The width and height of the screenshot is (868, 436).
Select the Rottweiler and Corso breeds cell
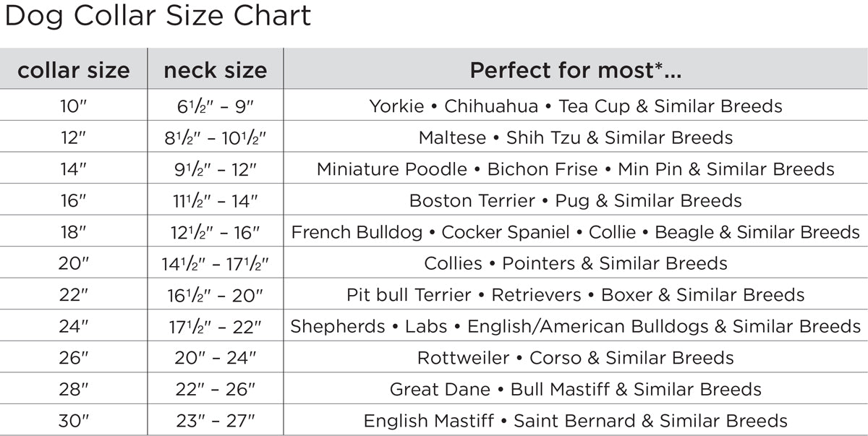coord(576,358)
